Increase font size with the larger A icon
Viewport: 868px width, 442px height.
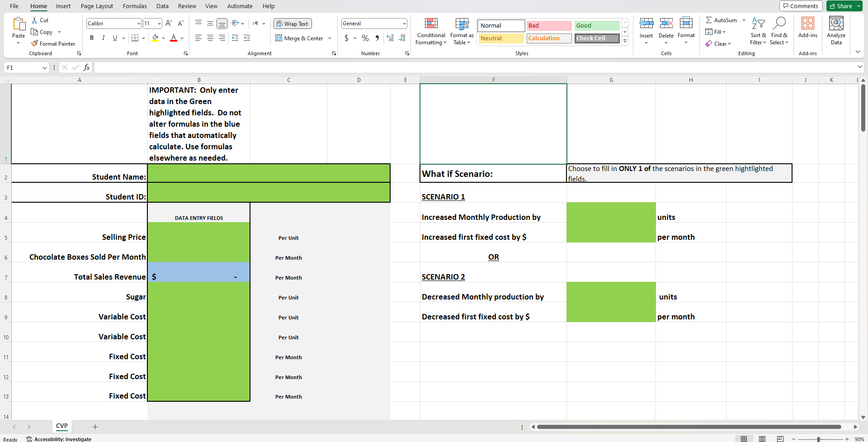(169, 24)
